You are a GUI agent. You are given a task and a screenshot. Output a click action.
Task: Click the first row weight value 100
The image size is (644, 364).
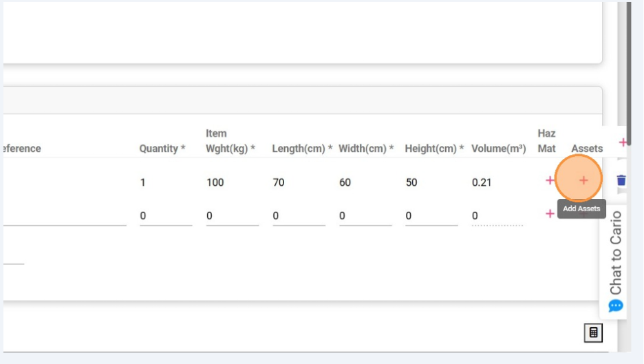pyautogui.click(x=215, y=182)
